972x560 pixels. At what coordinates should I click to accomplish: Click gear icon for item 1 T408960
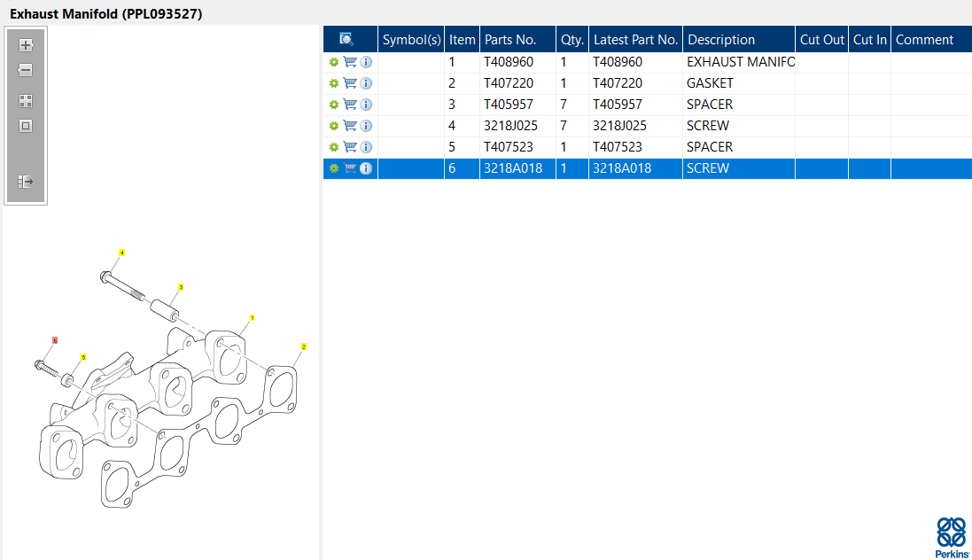pyautogui.click(x=333, y=62)
